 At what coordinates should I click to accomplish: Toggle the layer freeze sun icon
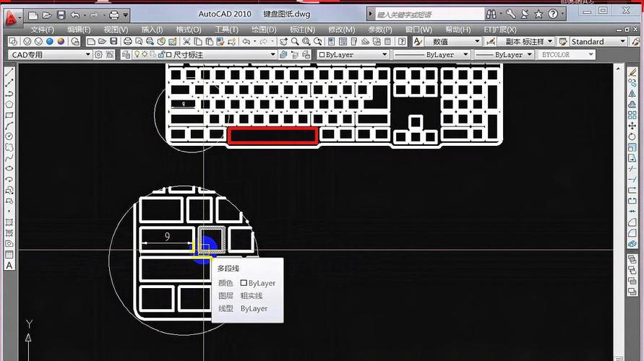point(145,55)
